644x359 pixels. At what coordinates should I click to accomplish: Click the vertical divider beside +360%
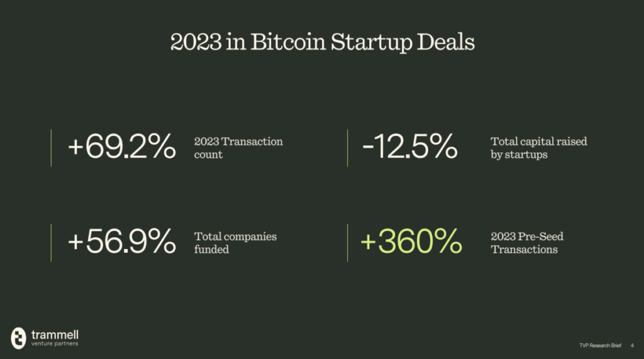(347, 243)
